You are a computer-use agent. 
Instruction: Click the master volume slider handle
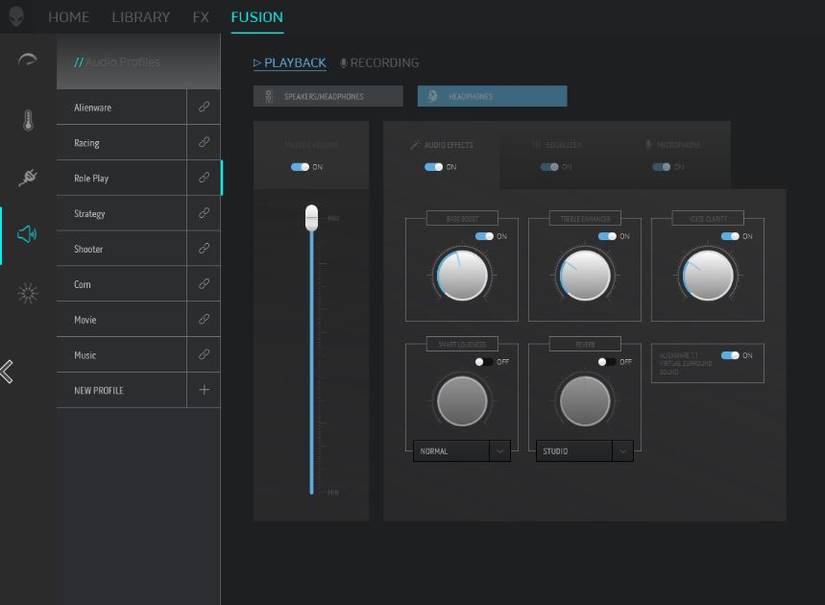point(311,217)
